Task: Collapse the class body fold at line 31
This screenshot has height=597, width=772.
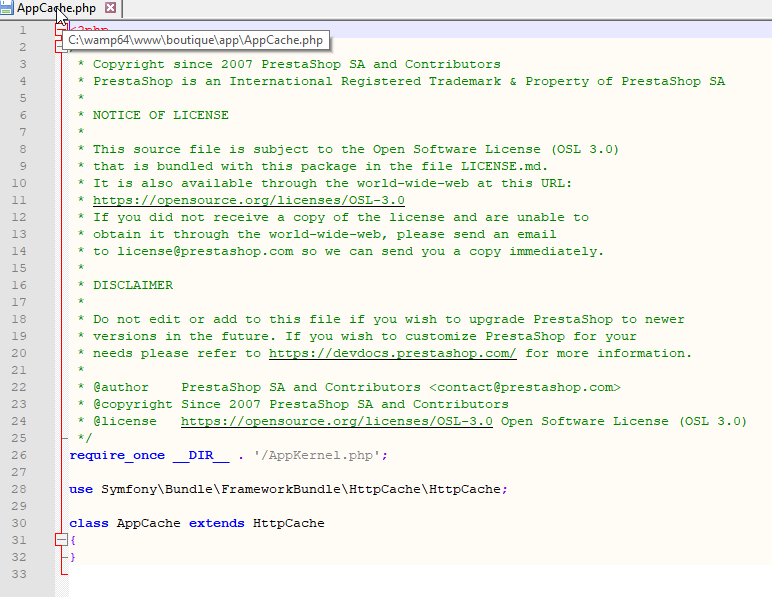Action: coord(61,540)
